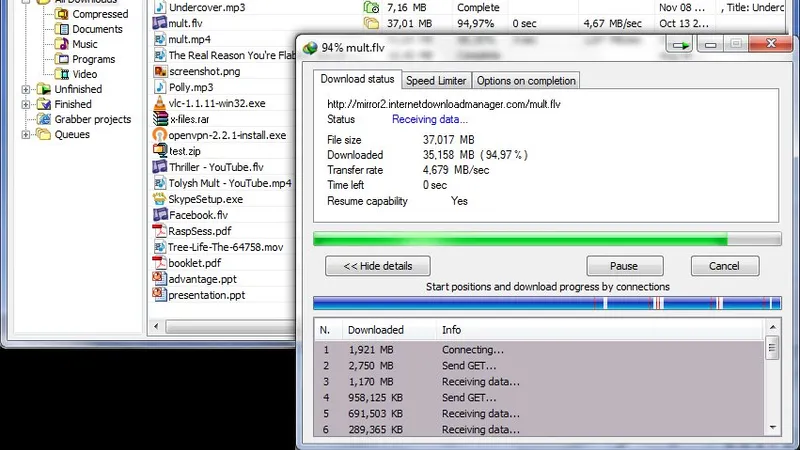Click the x-files.rar archive icon
This screenshot has height=450, width=800.
click(x=160, y=119)
